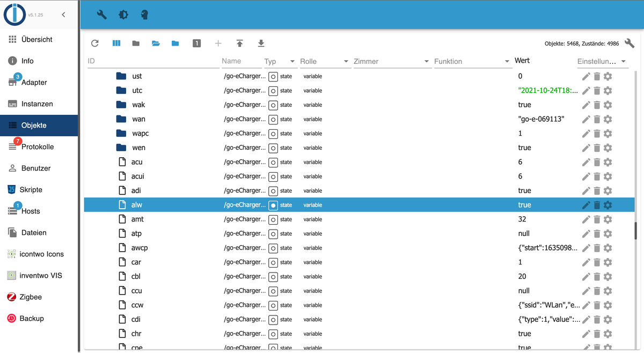Focus the ID filter field
The image size is (644, 353).
153,61
